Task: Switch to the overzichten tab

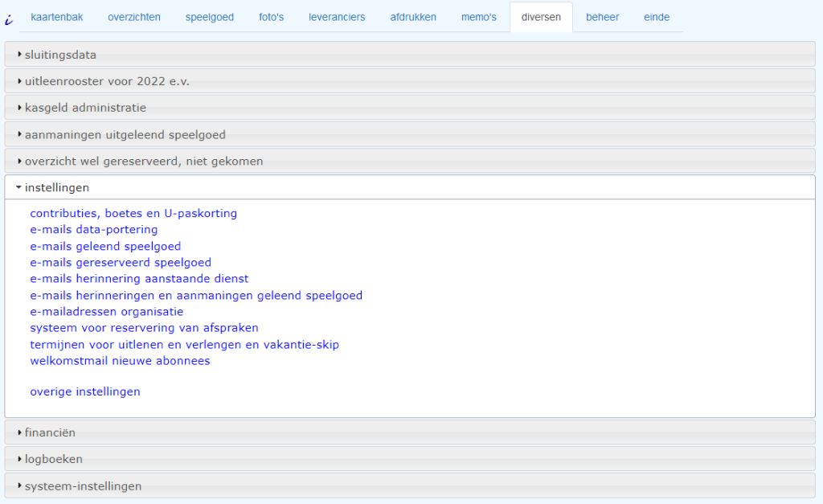Action: [x=134, y=18]
